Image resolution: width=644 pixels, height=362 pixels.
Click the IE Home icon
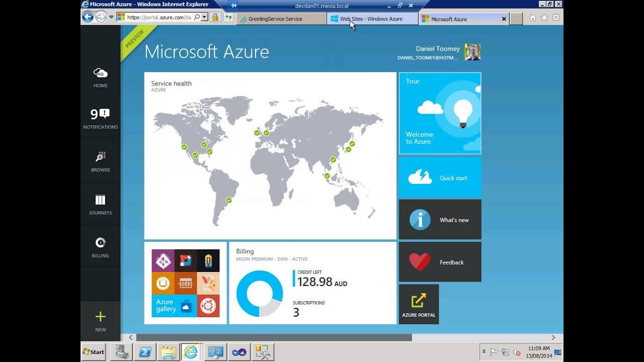(x=533, y=18)
